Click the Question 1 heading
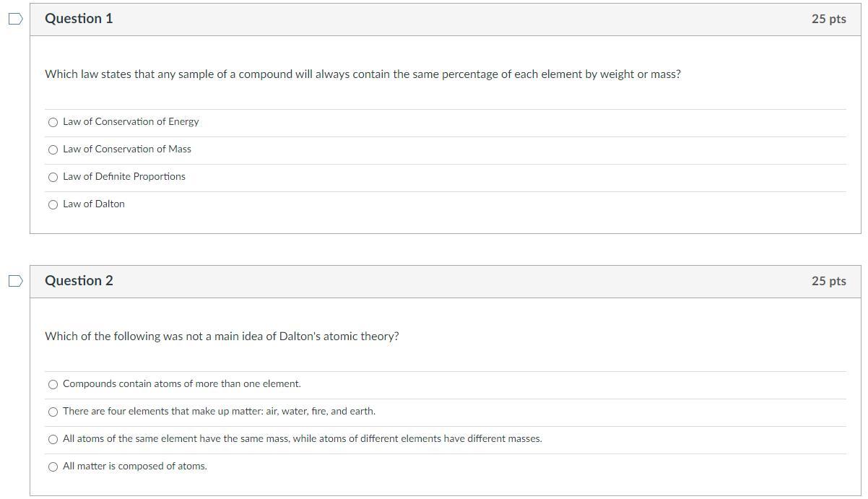 coord(79,19)
